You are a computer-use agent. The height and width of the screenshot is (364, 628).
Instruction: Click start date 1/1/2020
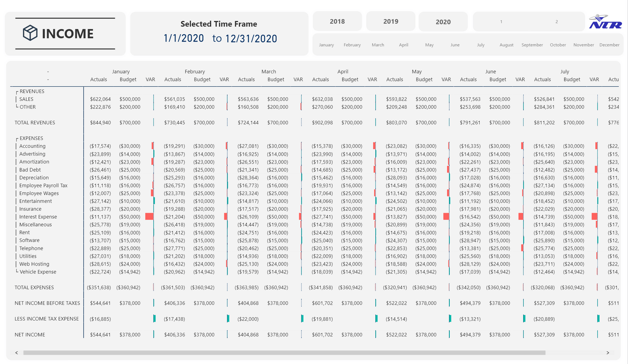pos(184,38)
